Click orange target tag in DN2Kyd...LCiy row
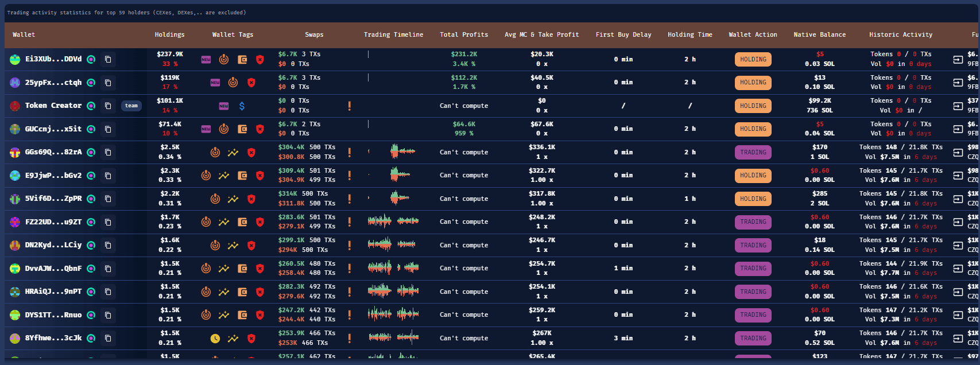This screenshot has width=980, height=365. coord(215,246)
